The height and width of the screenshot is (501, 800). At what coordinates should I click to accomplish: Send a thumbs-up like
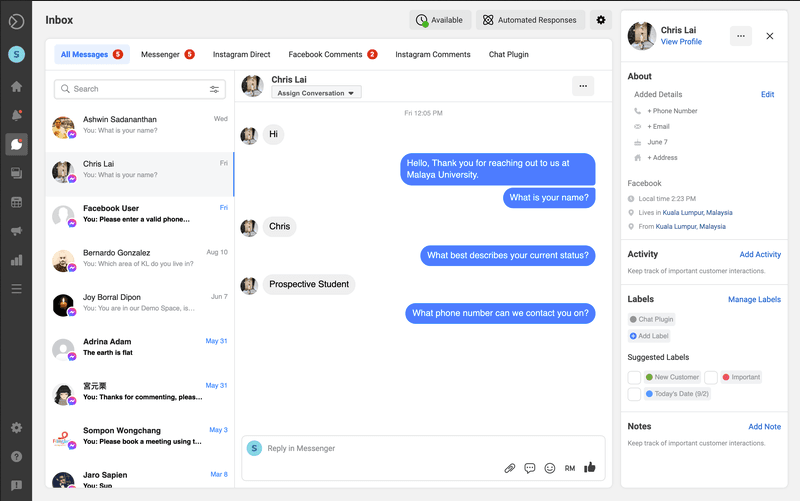click(590, 467)
